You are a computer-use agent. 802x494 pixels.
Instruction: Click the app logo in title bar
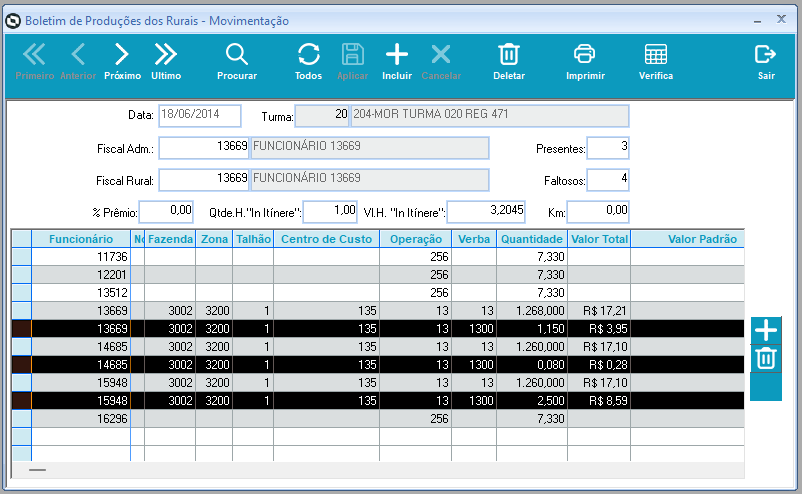click(x=13, y=21)
